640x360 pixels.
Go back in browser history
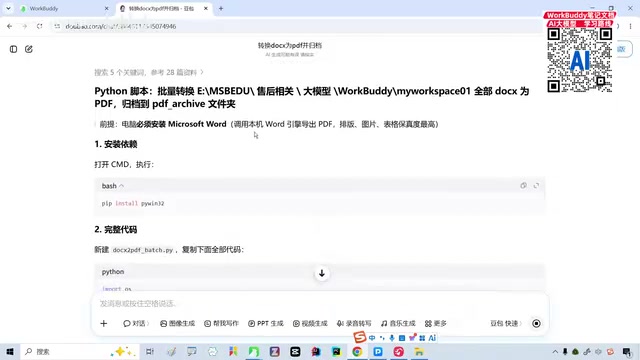pos(9,26)
